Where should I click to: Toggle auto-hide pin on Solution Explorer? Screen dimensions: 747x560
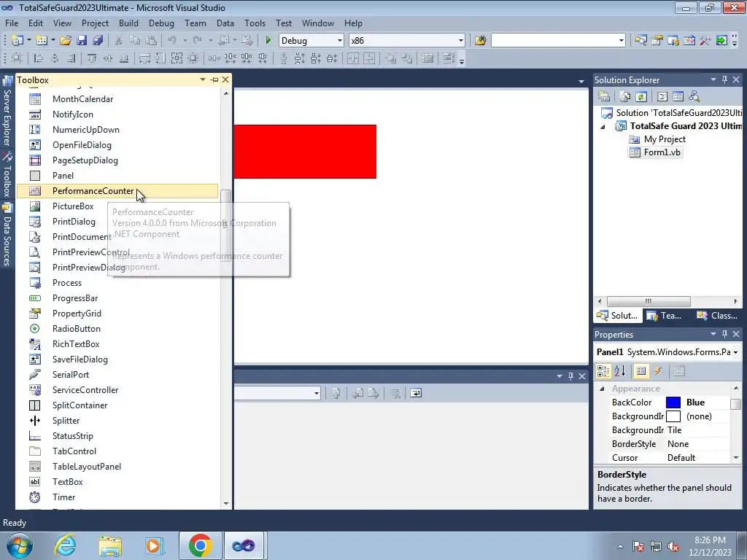(724, 79)
